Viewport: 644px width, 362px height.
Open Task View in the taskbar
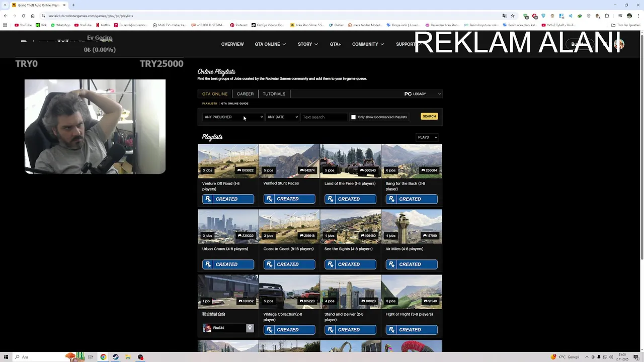click(x=91, y=357)
